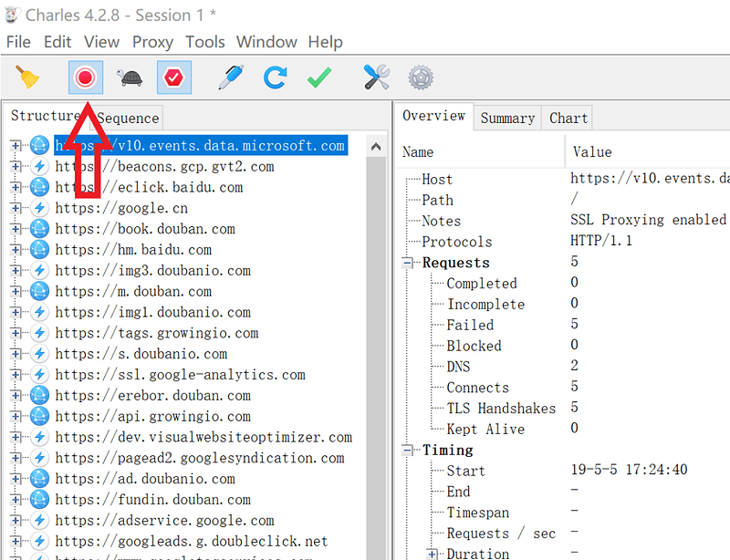The height and width of the screenshot is (560, 730).
Task: Open the Edit menu
Action: (57, 42)
